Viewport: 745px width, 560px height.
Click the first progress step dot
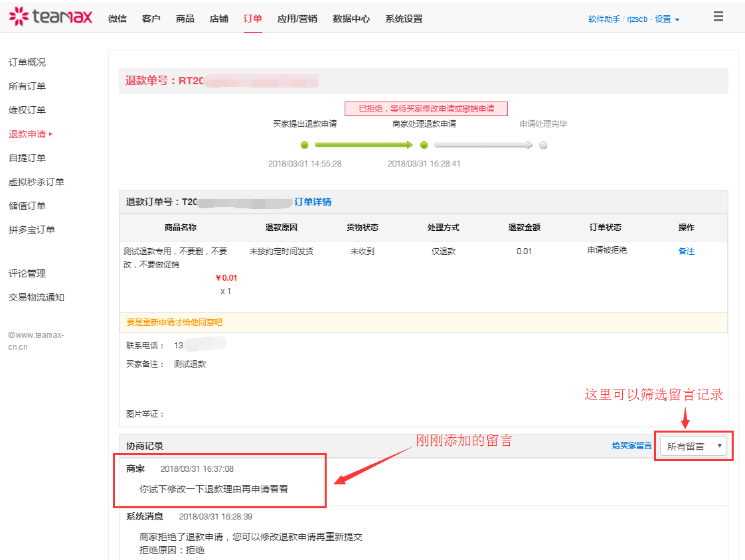tap(305, 145)
